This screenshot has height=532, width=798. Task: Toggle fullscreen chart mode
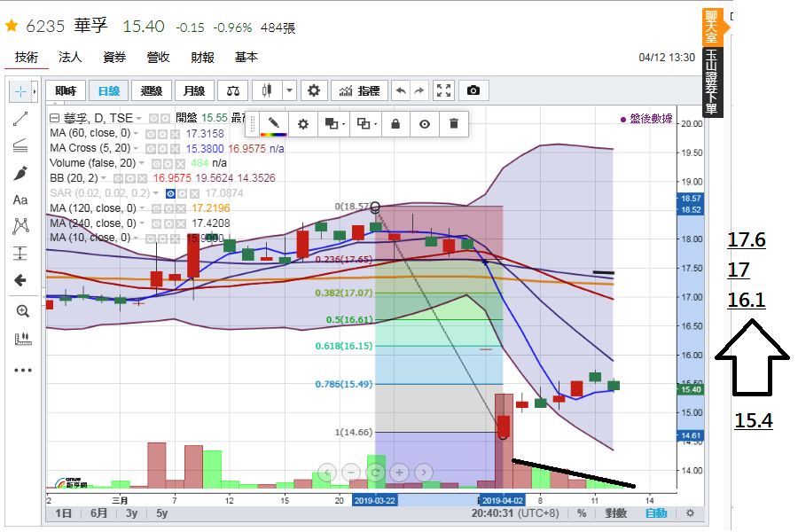click(444, 90)
